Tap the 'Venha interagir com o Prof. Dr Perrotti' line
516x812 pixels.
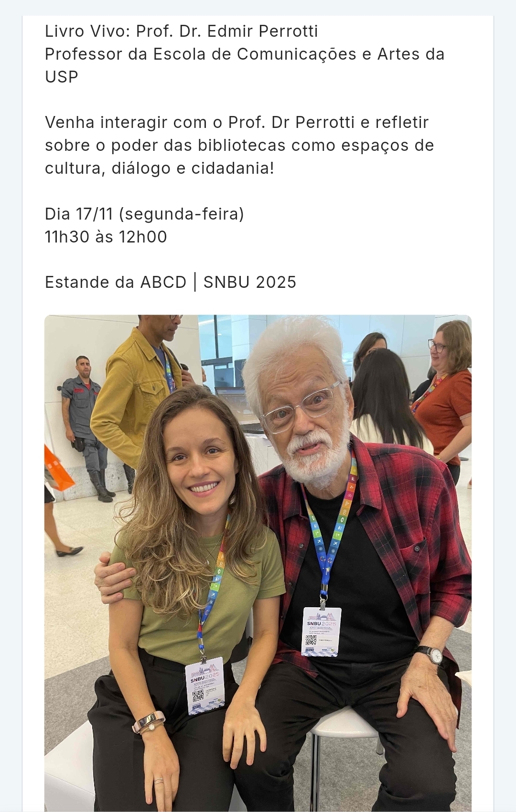point(237,123)
